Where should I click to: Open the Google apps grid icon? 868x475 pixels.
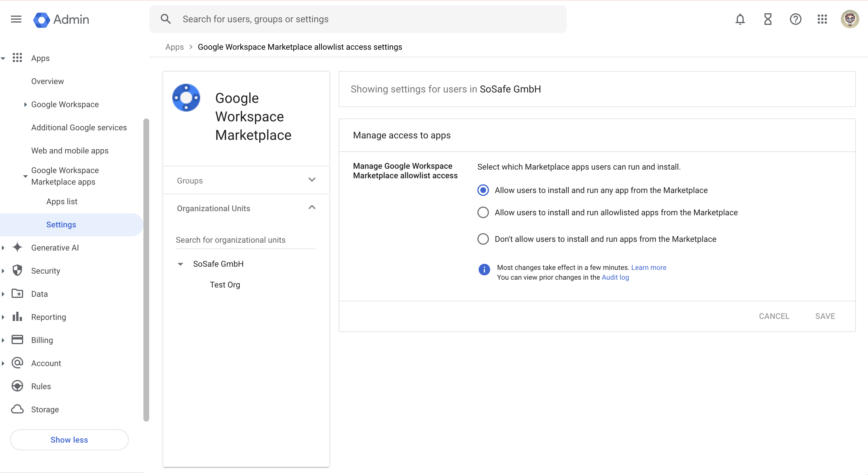click(822, 19)
